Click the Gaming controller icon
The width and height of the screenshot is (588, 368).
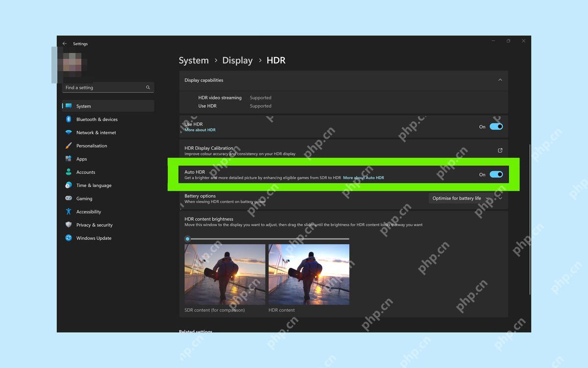(69, 198)
